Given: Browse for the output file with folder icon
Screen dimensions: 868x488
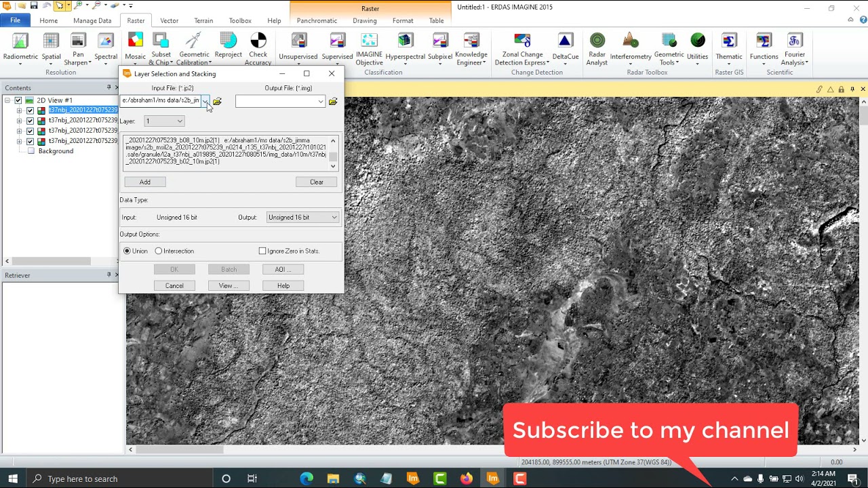Looking at the screenshot, I should click(333, 102).
